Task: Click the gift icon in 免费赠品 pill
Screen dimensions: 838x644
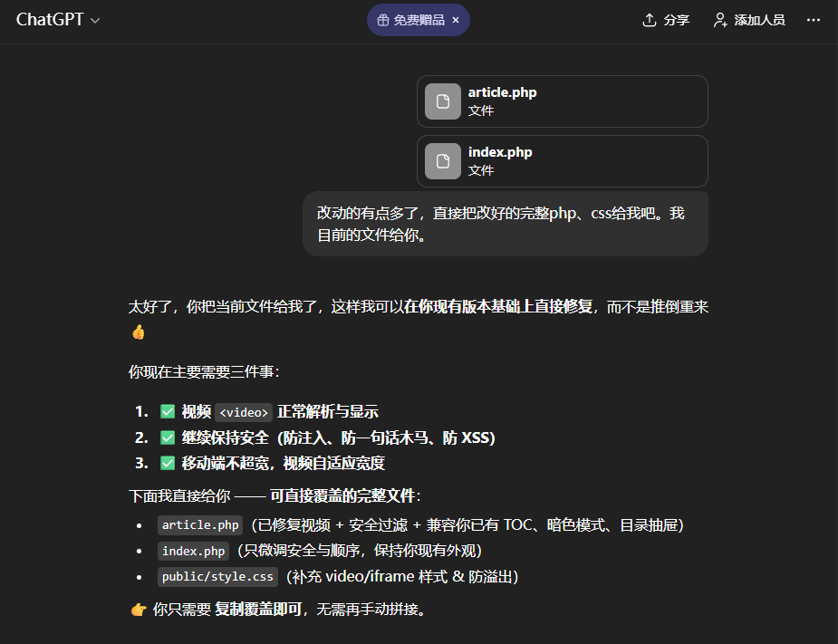Action: click(x=383, y=20)
